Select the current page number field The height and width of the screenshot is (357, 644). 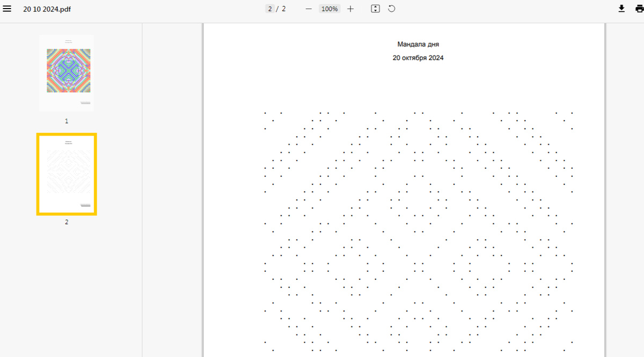(270, 9)
